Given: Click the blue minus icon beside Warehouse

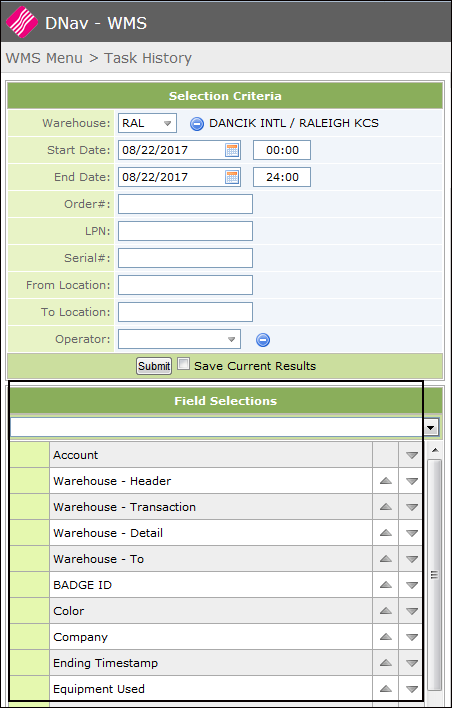Looking at the screenshot, I should coord(196,123).
